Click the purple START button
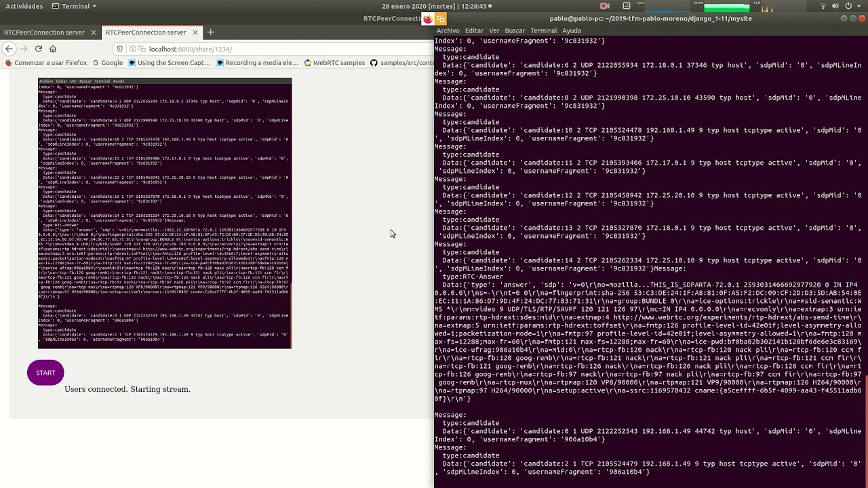The image size is (868, 488). [x=45, y=372]
